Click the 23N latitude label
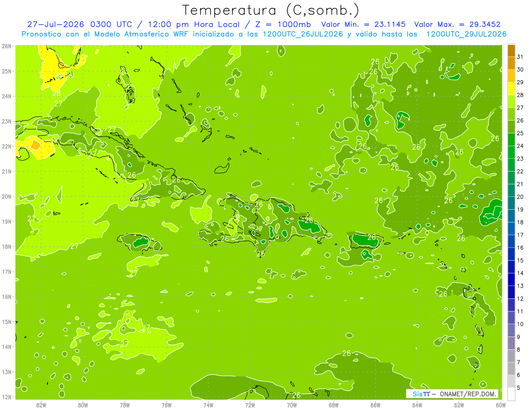This screenshot has width=532, height=411. [6, 121]
